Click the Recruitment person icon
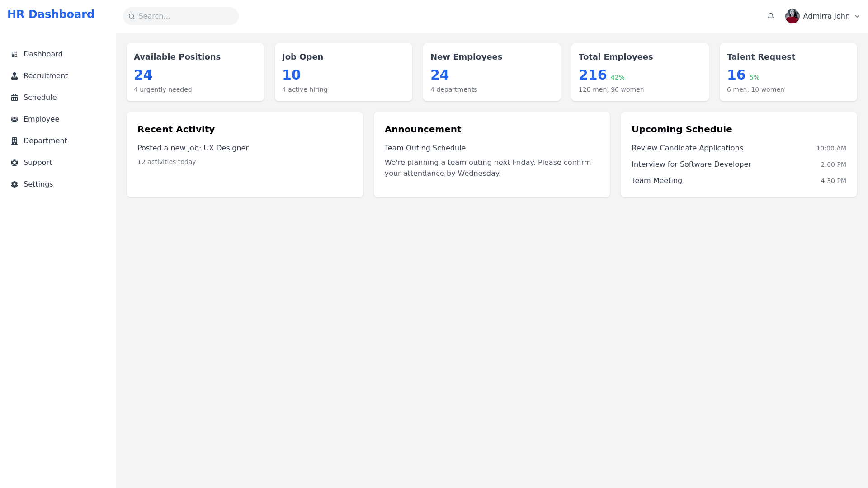This screenshot has width=868, height=488. point(14,76)
